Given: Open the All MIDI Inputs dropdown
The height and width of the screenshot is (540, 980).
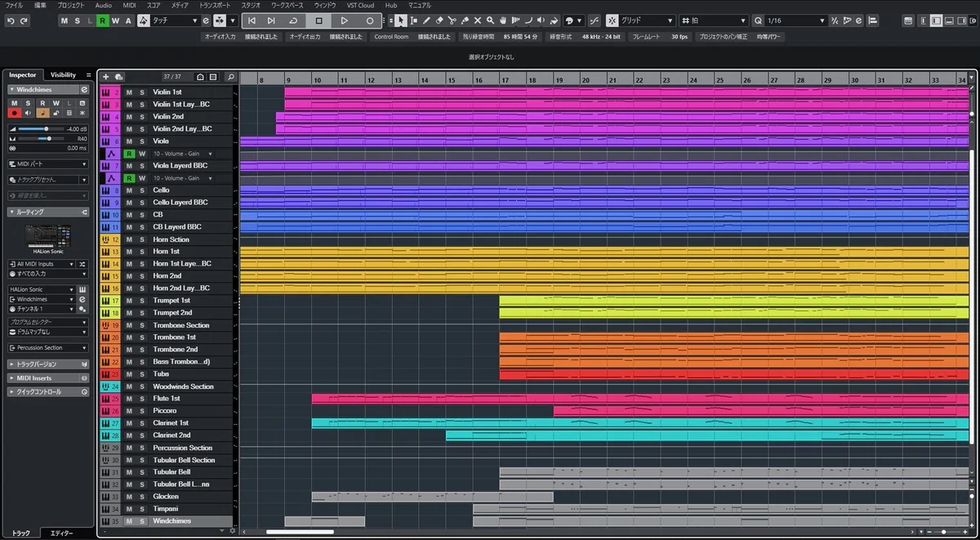Looking at the screenshot, I should pyautogui.click(x=42, y=264).
